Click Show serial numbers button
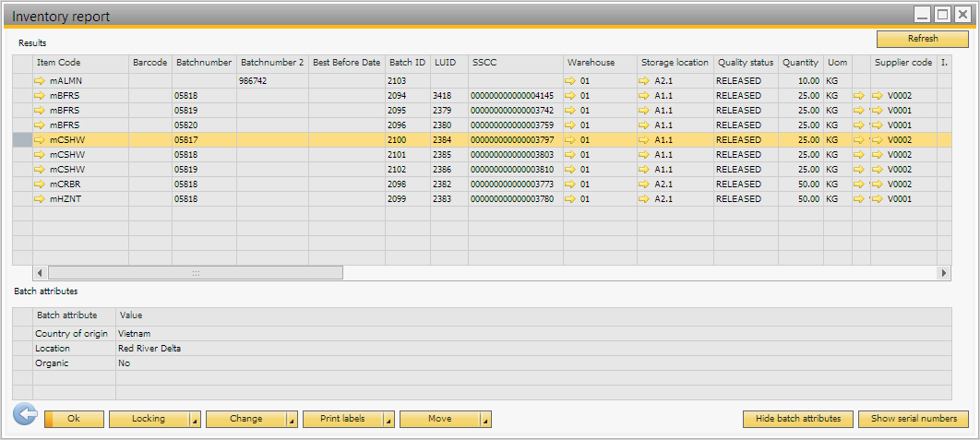 click(x=913, y=419)
